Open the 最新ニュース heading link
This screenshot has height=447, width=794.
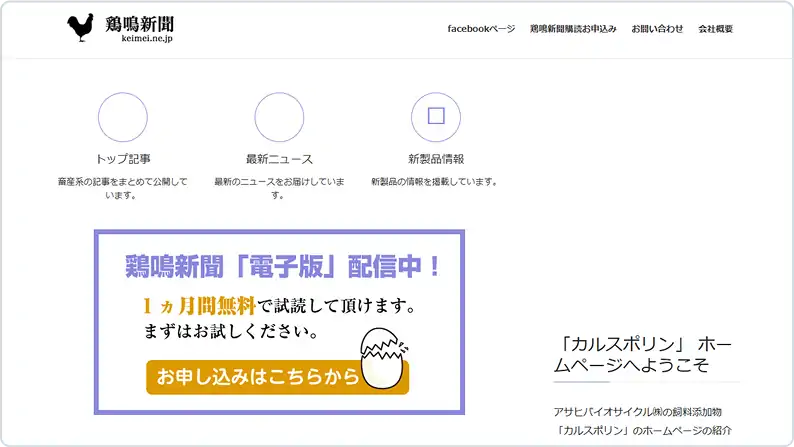(x=279, y=159)
